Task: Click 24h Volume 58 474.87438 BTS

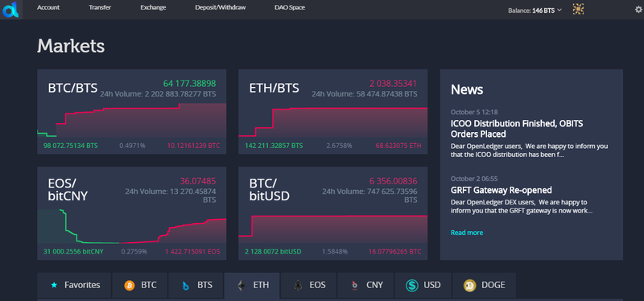Action: coord(365,94)
